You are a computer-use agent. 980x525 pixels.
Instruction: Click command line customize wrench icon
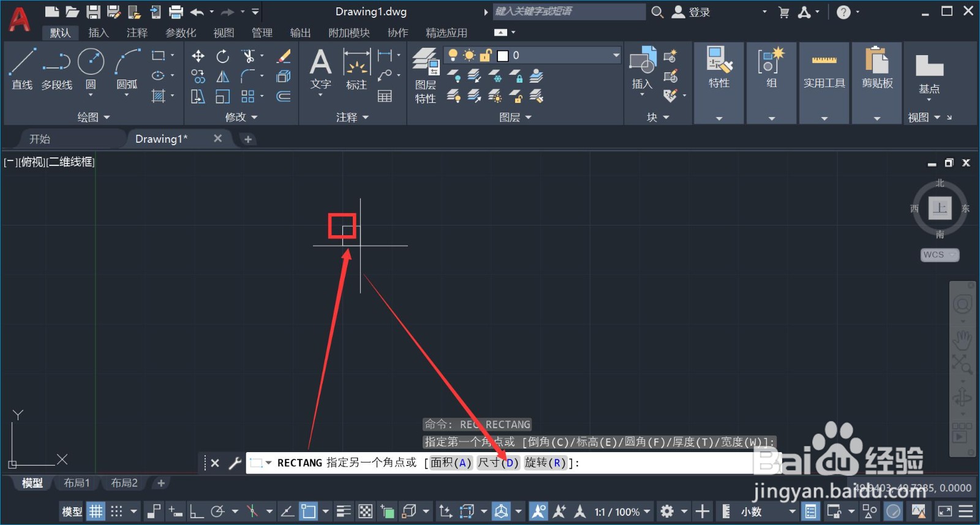[235, 463]
